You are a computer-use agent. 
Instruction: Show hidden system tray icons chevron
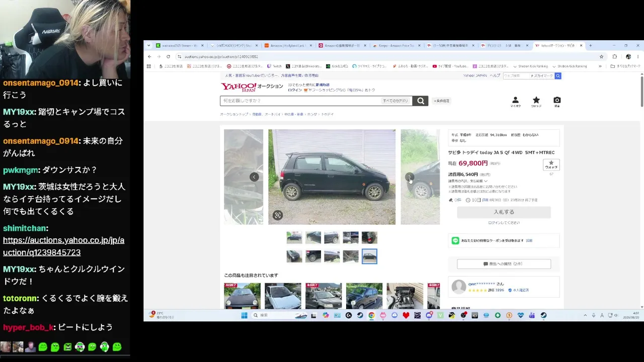[x=585, y=315]
